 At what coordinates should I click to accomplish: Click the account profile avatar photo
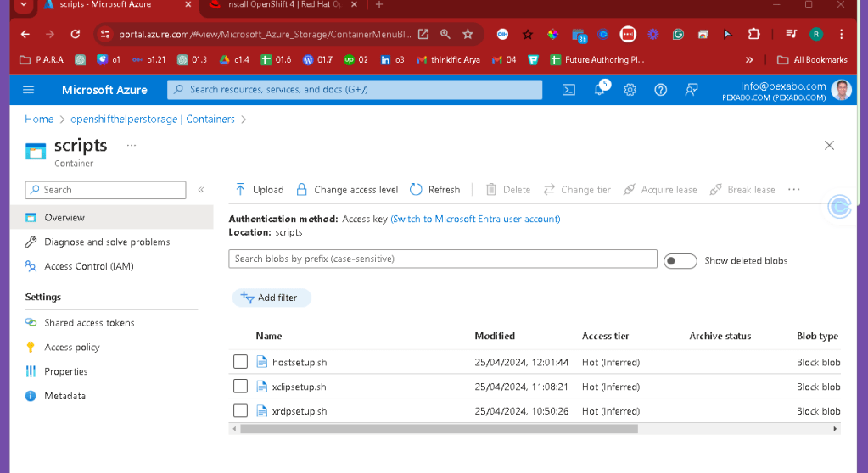tap(842, 90)
